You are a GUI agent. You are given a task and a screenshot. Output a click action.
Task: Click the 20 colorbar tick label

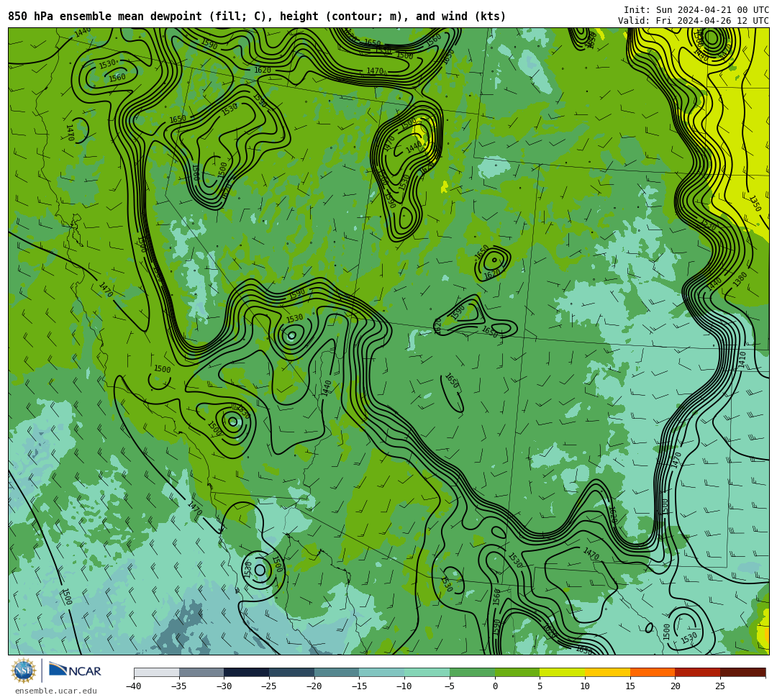tap(676, 686)
